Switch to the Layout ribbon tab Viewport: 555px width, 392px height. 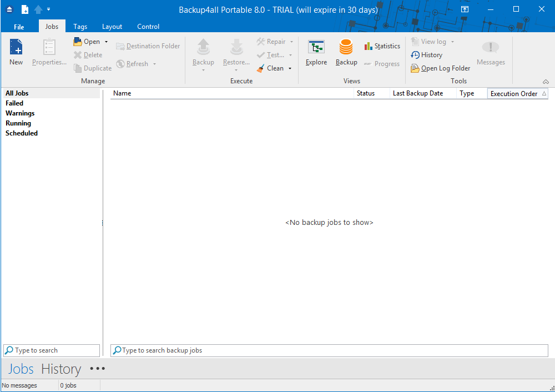point(112,27)
